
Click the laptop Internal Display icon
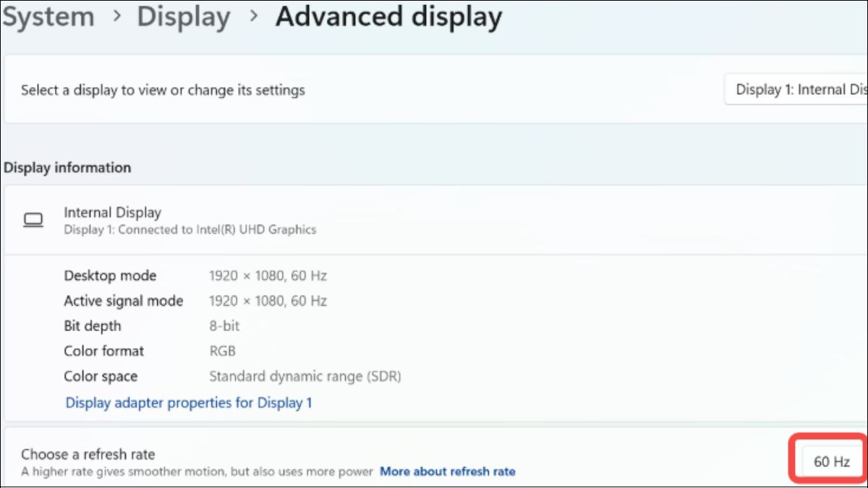point(33,221)
